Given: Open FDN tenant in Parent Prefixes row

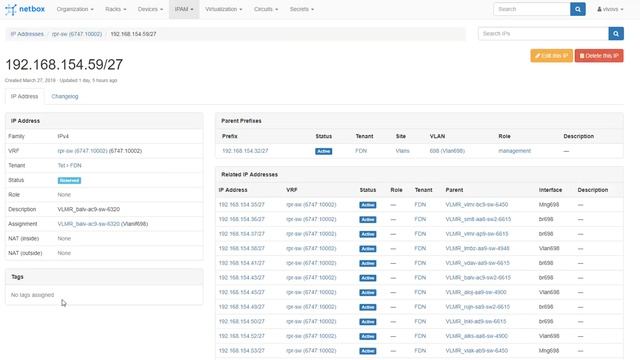Looking at the screenshot, I should [x=361, y=151].
